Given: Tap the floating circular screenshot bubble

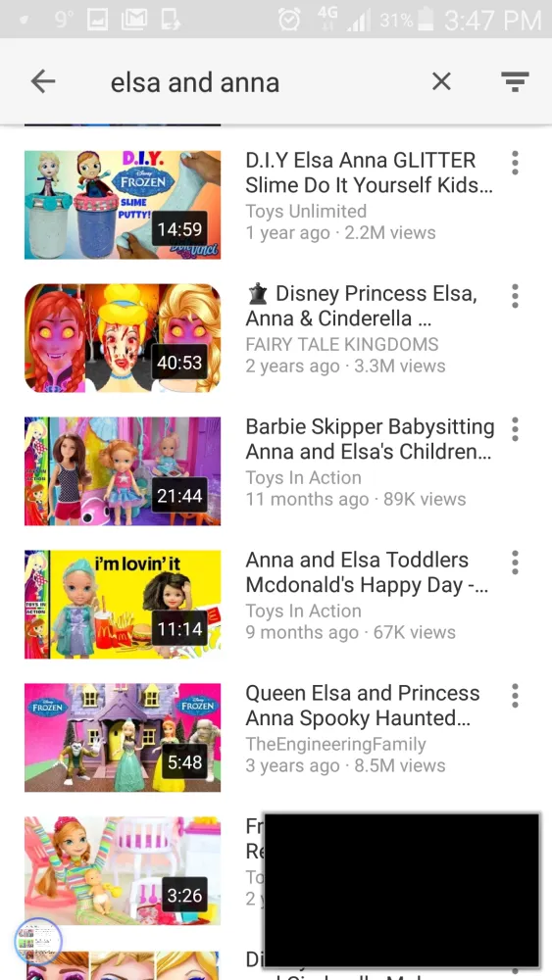Looking at the screenshot, I should pyautogui.click(x=38, y=941).
